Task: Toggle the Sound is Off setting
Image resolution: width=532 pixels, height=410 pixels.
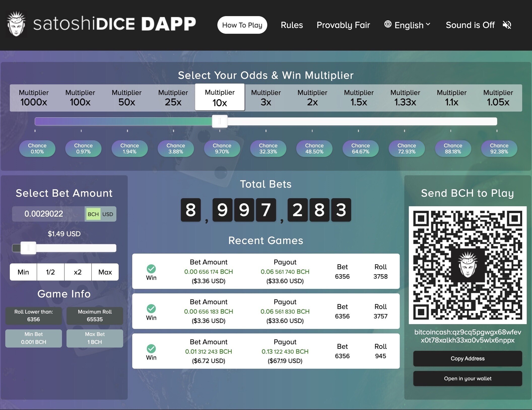Action: click(x=479, y=25)
